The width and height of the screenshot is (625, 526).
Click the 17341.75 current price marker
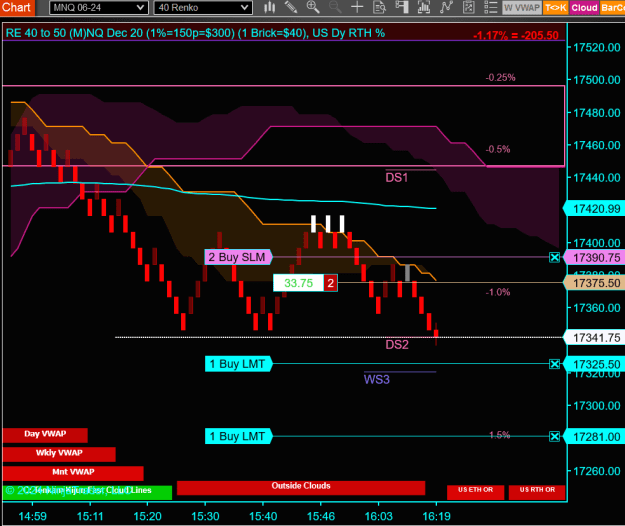coord(594,338)
